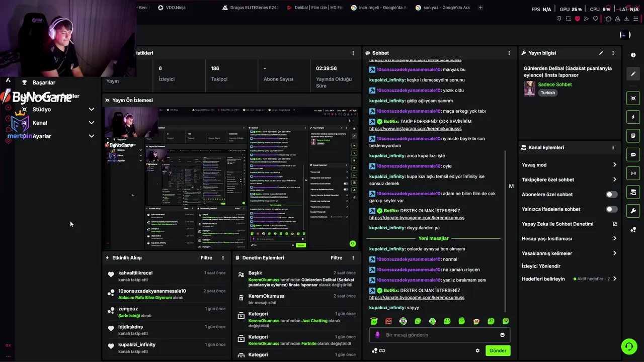Screen dimensions: 644x362
Task: Open the emoji picker in message box
Action: coord(502,335)
